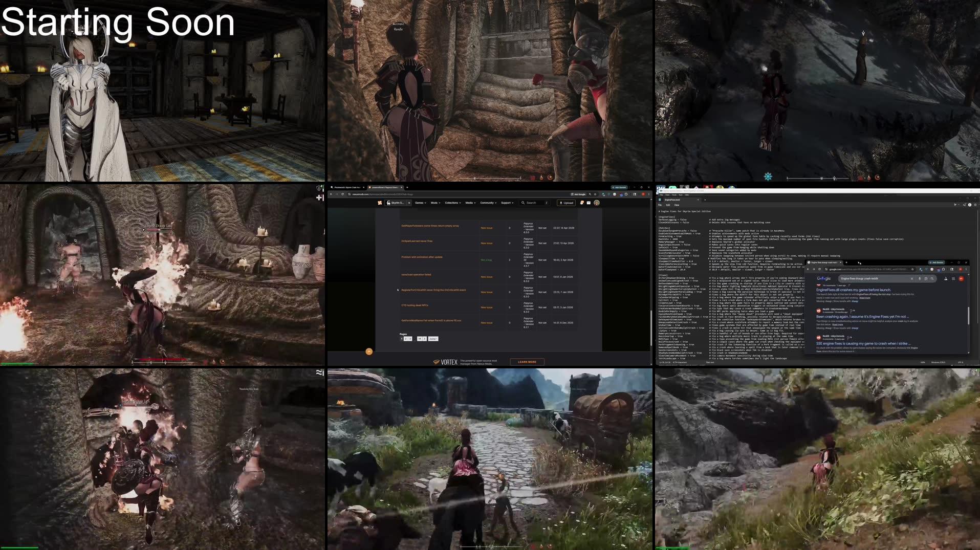Remove the Skyrim S... game filter chip
Image resolution: width=980 pixels, height=550 pixels.
tap(409, 203)
